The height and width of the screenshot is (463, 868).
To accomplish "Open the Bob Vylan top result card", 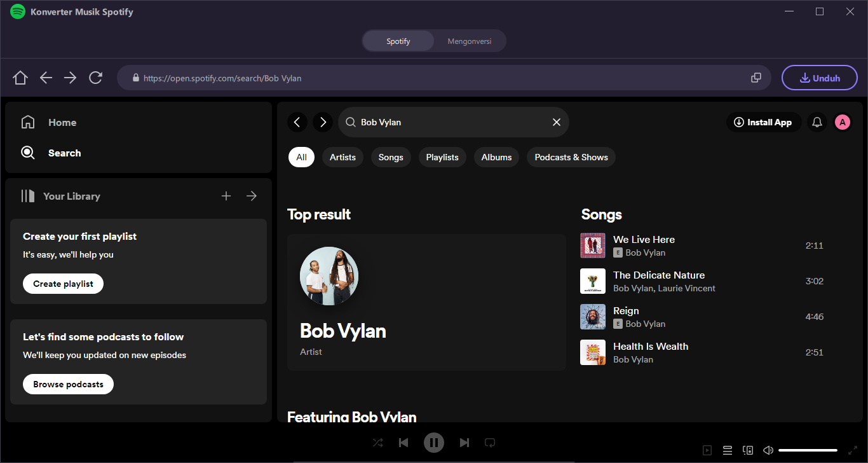I will [x=426, y=302].
